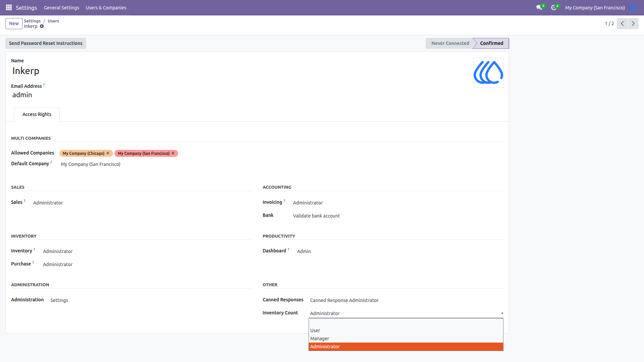Viewport: 644px width, 362px height.
Task: Remove My Company (Chicago) tag
Action: [108, 153]
